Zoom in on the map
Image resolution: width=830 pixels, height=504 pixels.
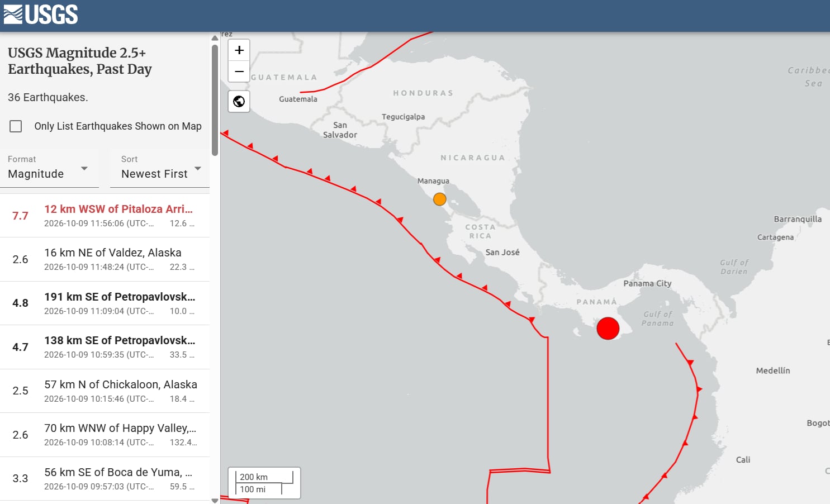click(x=239, y=50)
